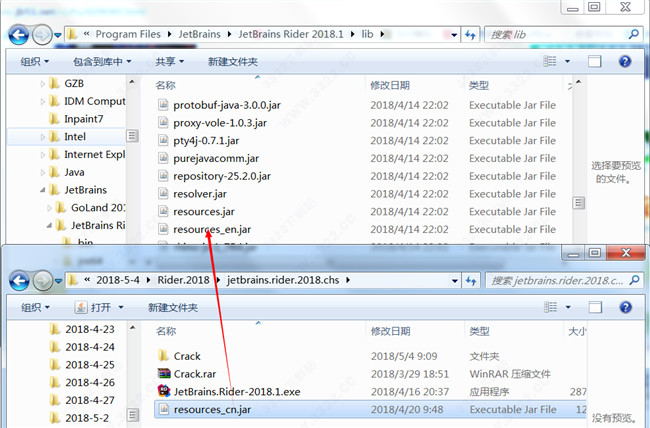
Task: Select IDM Computer folder in tree
Action: click(x=87, y=101)
